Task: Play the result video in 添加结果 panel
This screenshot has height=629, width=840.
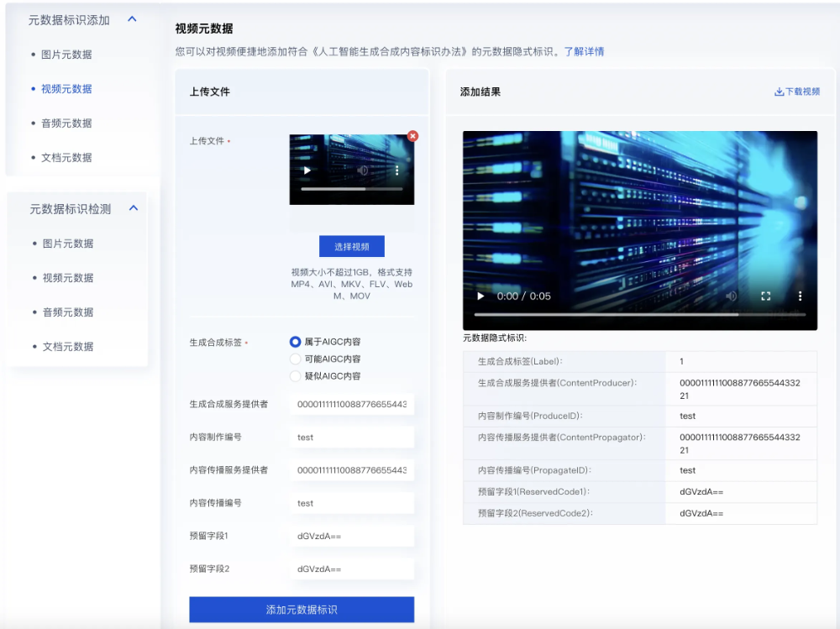Action: point(480,296)
